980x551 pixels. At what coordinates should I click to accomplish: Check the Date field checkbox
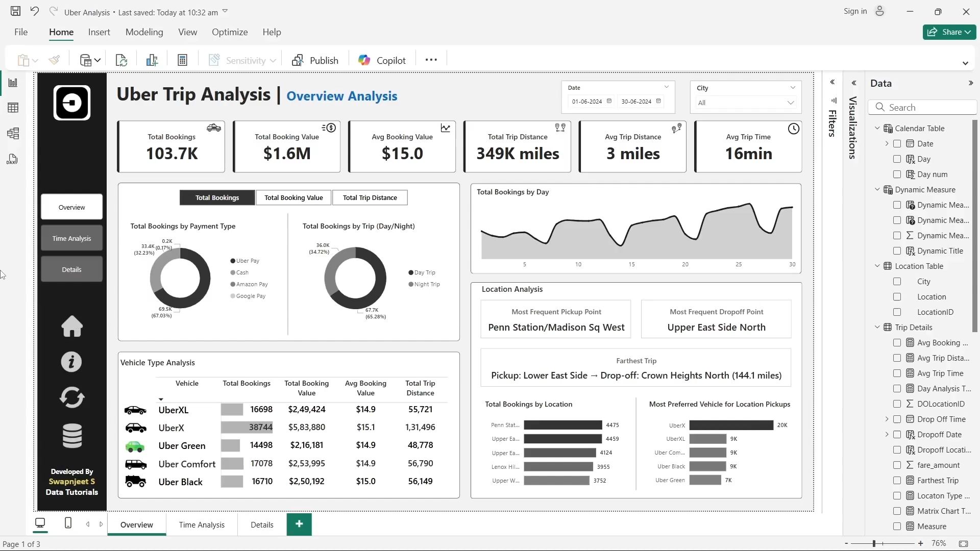[x=897, y=144]
